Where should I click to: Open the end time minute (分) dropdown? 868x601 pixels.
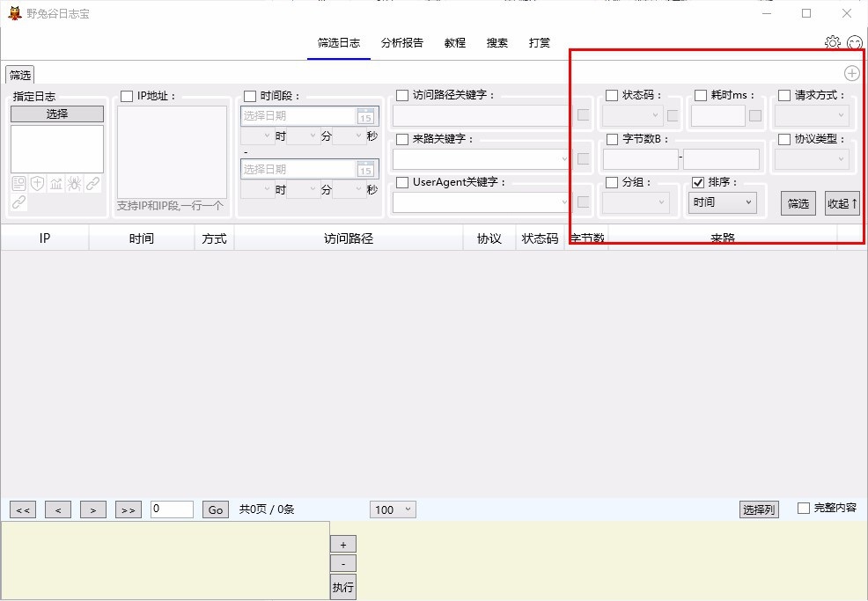tap(303, 190)
